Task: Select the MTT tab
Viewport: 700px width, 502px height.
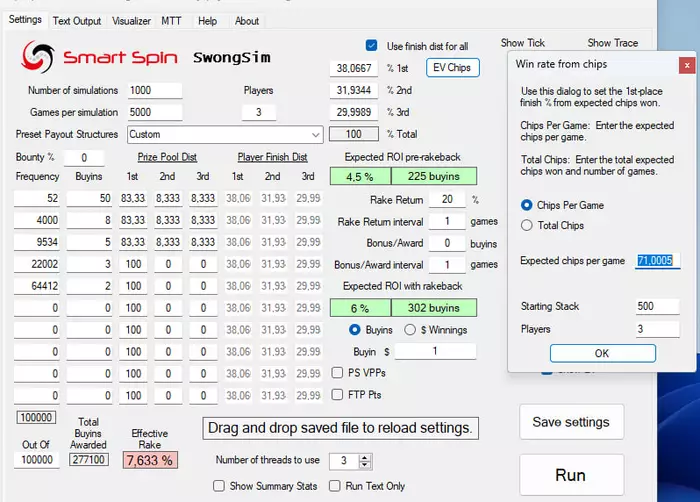Action: (x=171, y=21)
